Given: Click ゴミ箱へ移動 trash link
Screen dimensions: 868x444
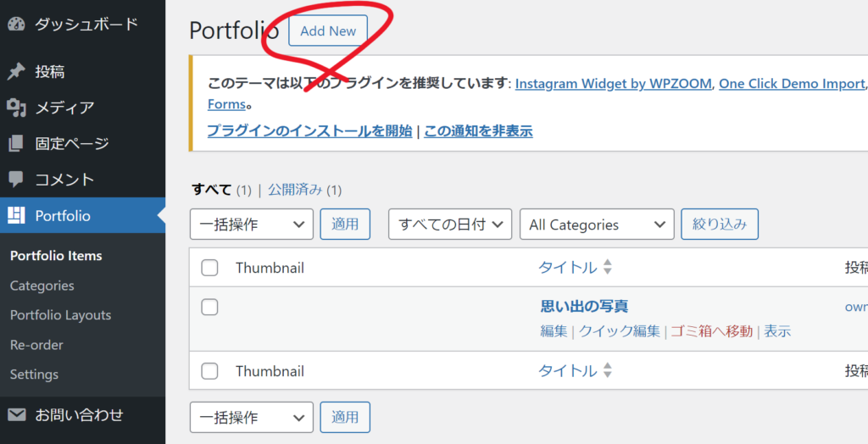Looking at the screenshot, I should (711, 331).
